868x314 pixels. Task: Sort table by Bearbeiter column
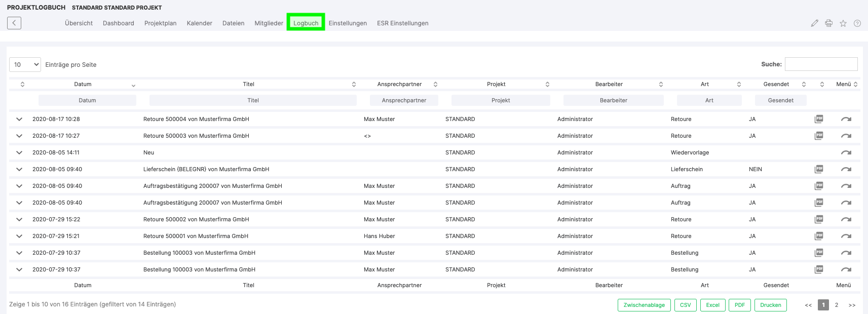click(x=609, y=84)
